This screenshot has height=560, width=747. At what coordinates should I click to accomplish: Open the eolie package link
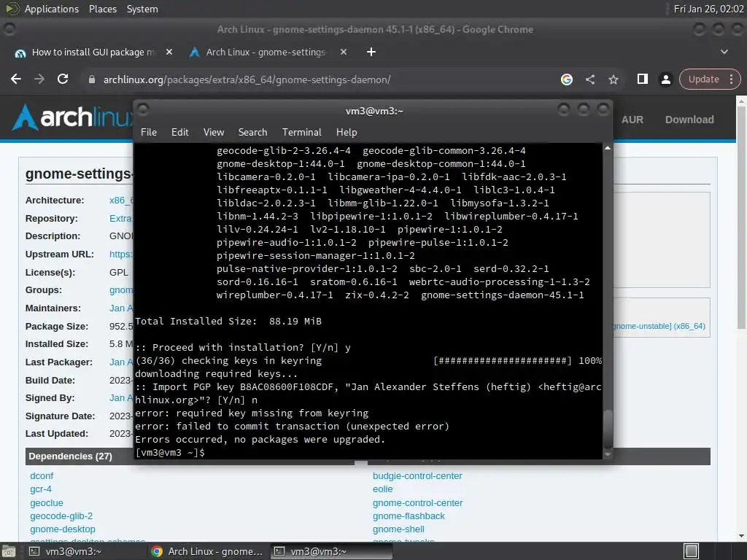pos(382,489)
